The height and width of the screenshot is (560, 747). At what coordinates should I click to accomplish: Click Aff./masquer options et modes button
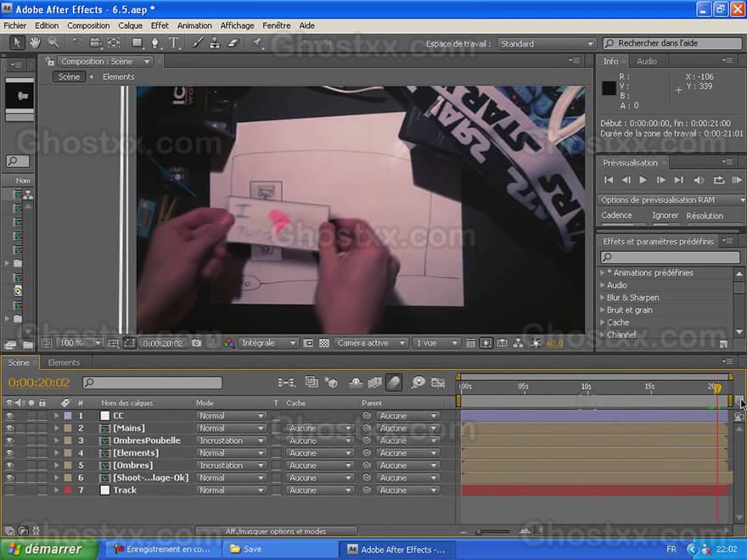275,531
